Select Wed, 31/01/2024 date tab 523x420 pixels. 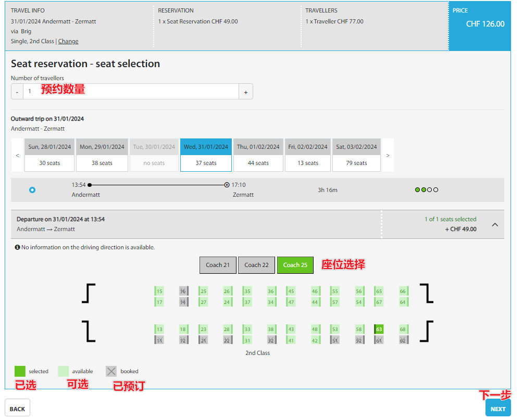pos(206,155)
